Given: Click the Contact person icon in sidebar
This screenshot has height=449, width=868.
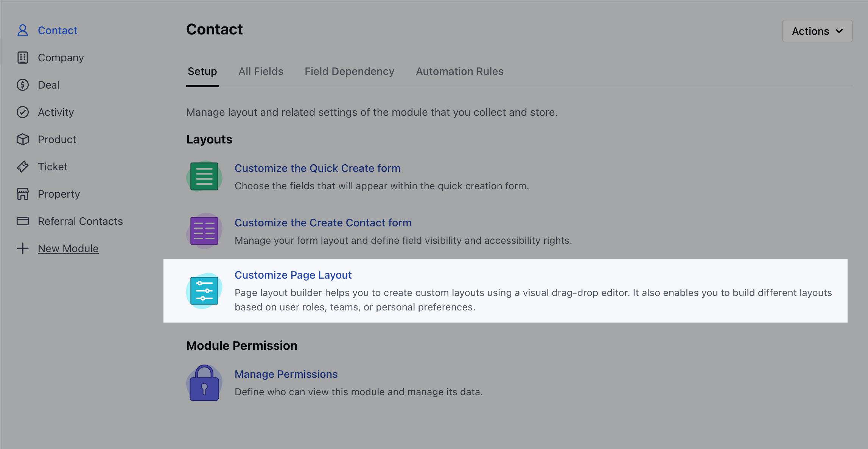Looking at the screenshot, I should pyautogui.click(x=23, y=30).
